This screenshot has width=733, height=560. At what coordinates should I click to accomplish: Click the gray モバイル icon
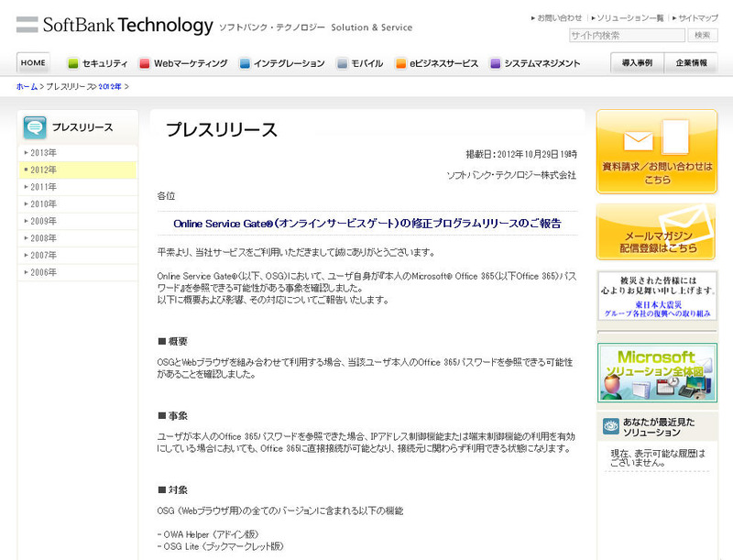click(x=343, y=63)
